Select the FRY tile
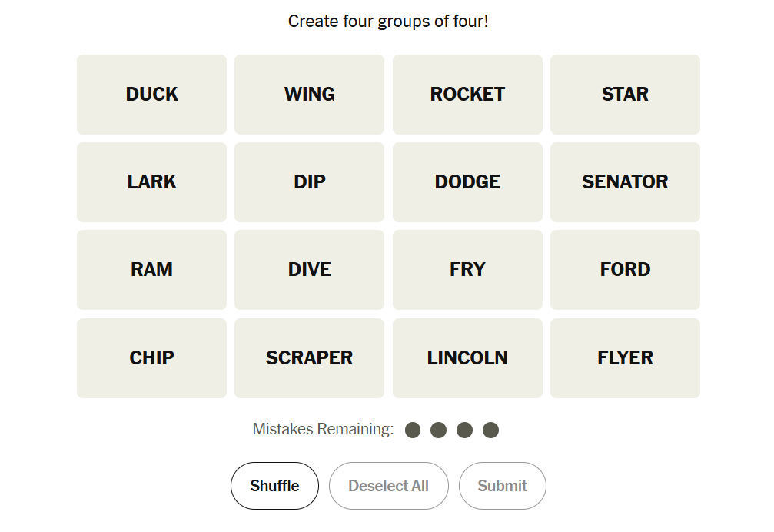 [x=467, y=270]
